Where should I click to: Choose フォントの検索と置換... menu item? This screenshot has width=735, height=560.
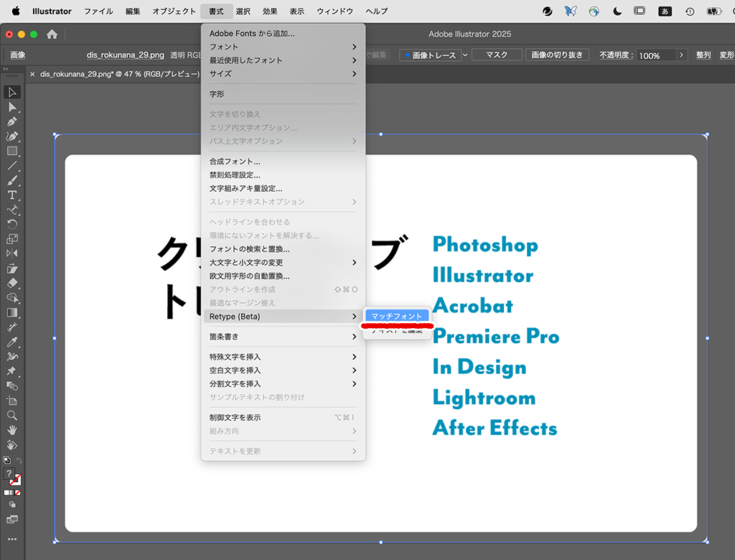tap(283, 249)
